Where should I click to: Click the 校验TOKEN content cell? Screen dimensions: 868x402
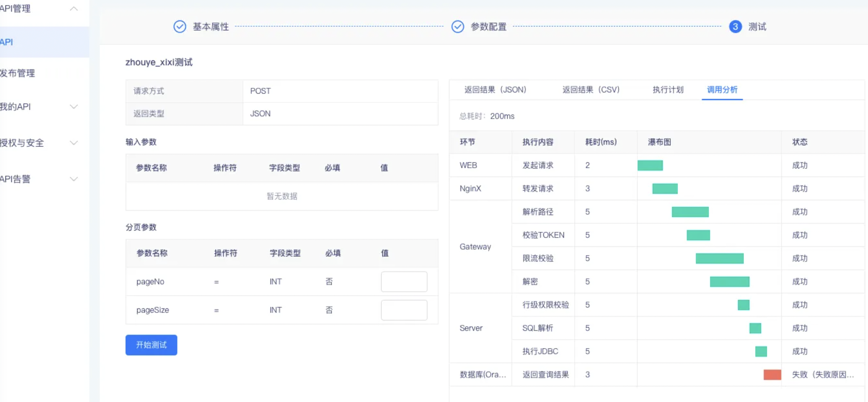tap(543, 235)
